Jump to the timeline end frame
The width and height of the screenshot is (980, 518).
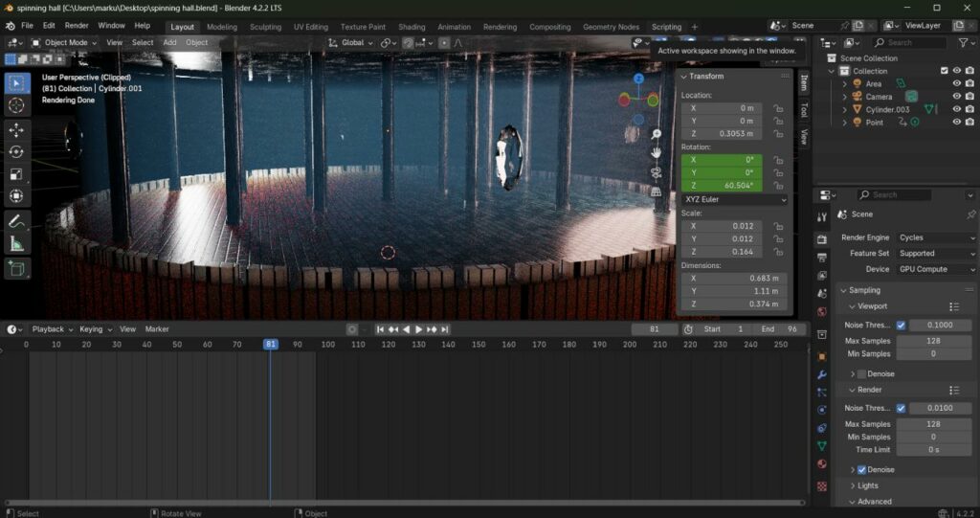(445, 329)
